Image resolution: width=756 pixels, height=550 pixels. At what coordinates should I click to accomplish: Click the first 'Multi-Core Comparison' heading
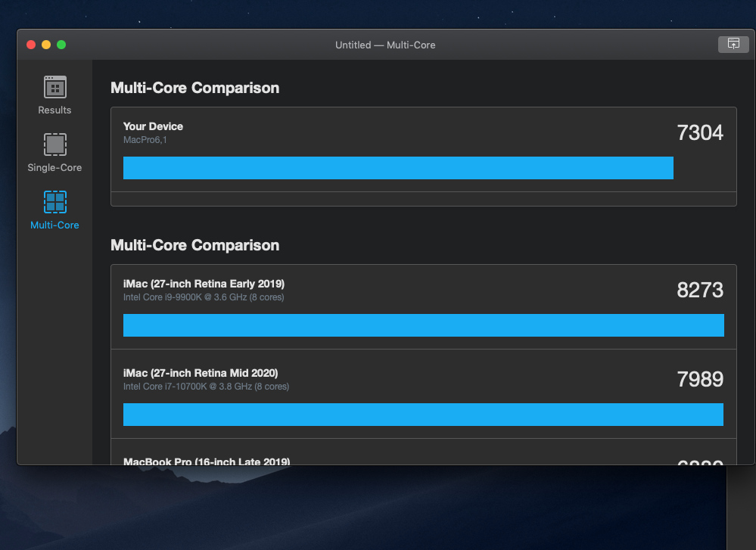(194, 89)
